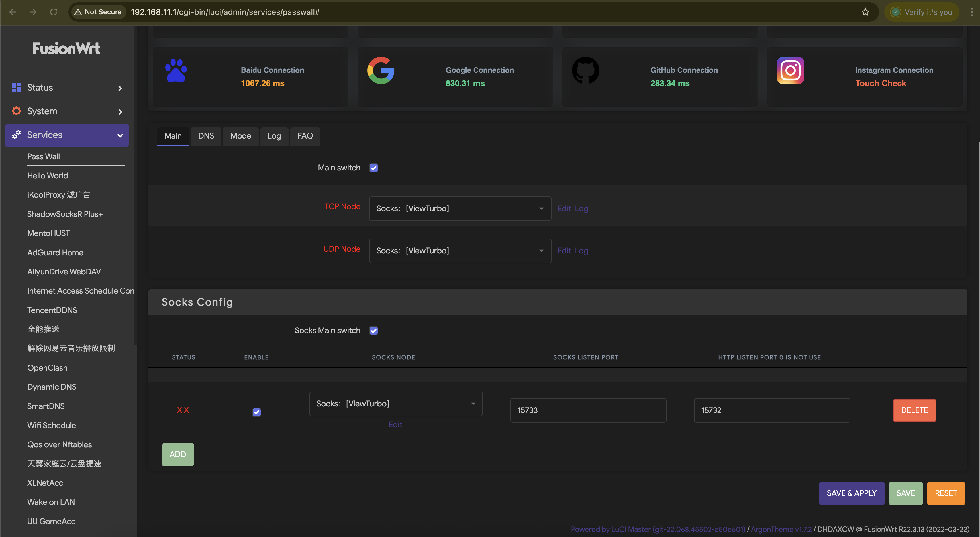The height and width of the screenshot is (537, 980).
Task: Switch to the DNS tab
Action: [x=206, y=136]
